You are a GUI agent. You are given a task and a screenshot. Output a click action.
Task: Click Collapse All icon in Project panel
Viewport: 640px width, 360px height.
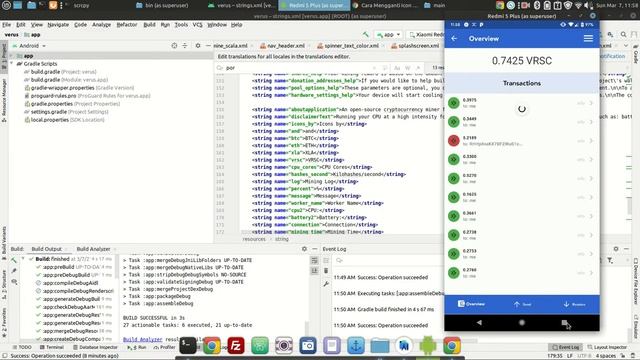(x=185, y=46)
